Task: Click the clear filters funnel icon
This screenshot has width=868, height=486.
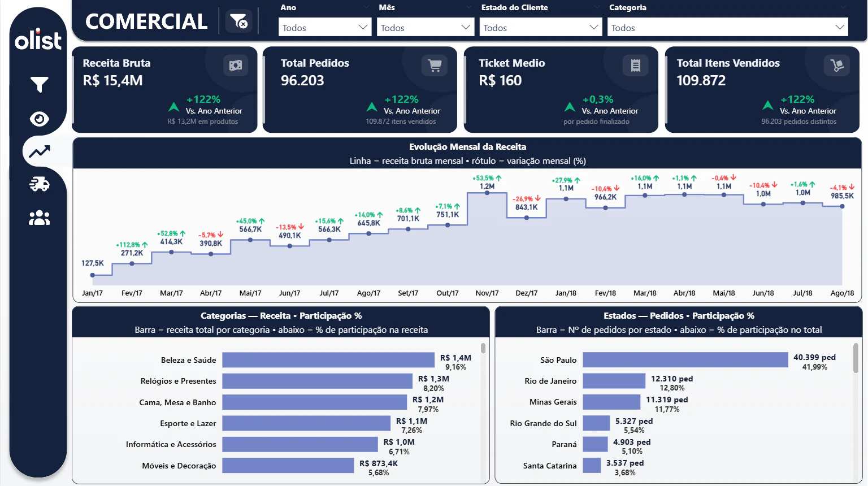Action: pyautogui.click(x=239, y=21)
